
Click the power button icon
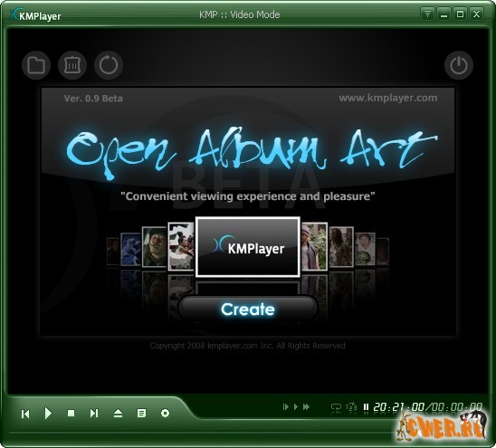click(x=459, y=65)
